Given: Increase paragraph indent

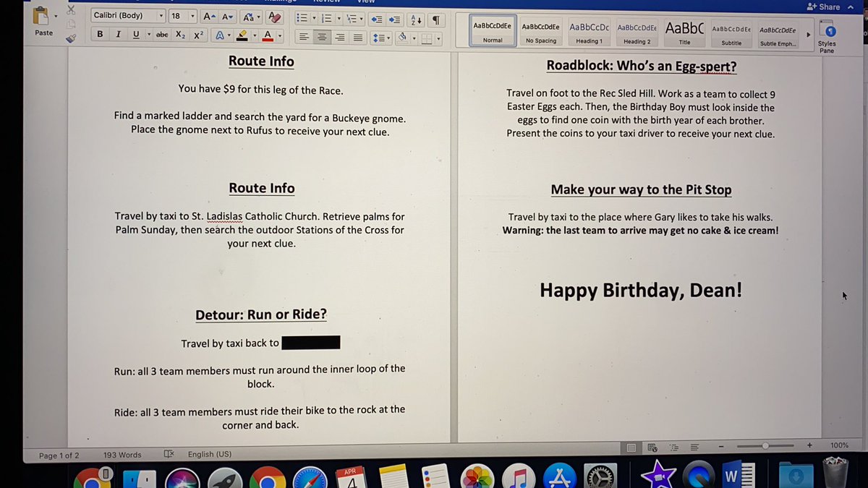Looking at the screenshot, I should (394, 18).
